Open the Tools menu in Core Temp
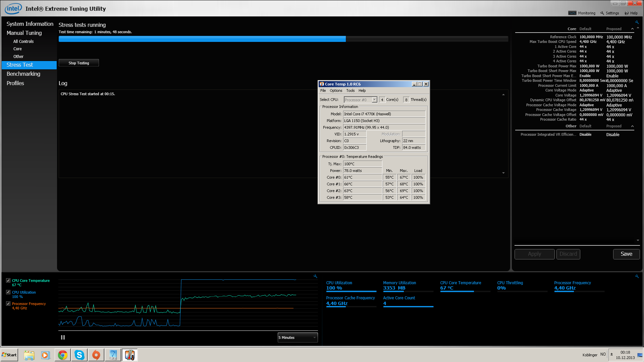Viewport: 644px width, 362px height. tap(351, 90)
